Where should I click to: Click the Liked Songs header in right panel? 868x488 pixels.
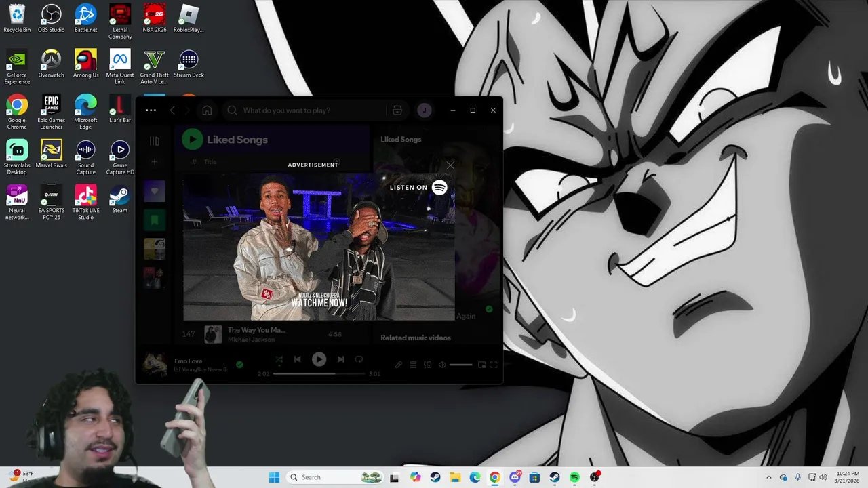pyautogui.click(x=401, y=140)
